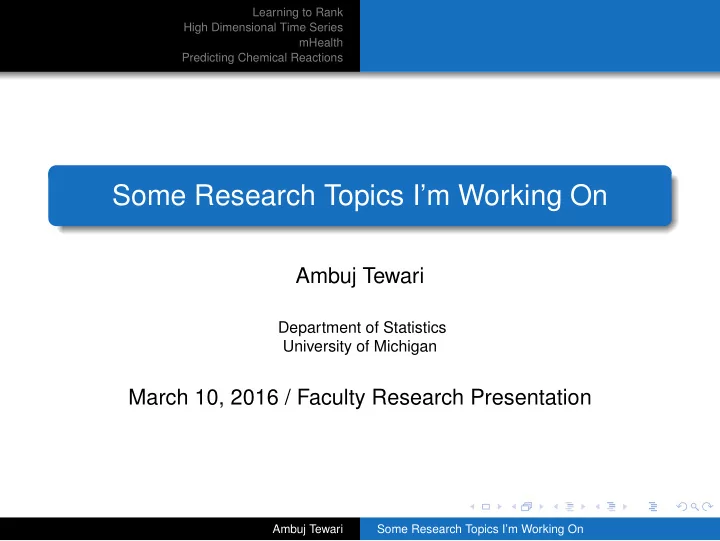Click the subsection navigation icon

pos(569,507)
